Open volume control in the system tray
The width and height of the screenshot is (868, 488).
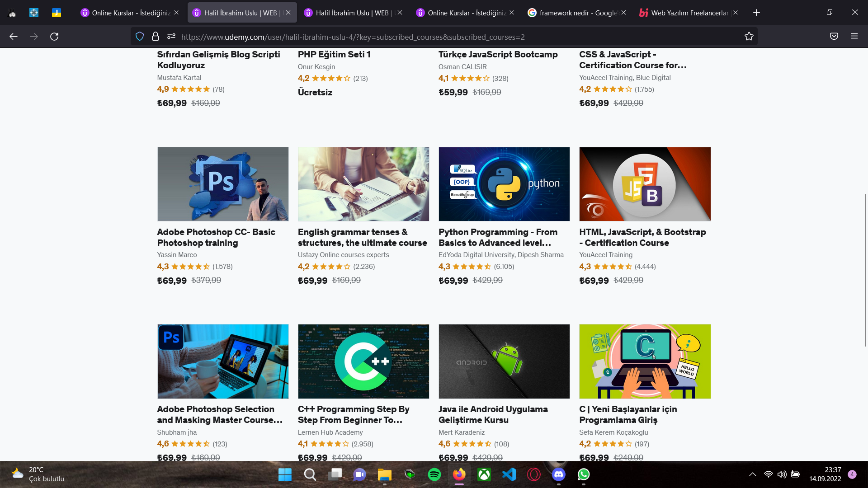(x=782, y=474)
